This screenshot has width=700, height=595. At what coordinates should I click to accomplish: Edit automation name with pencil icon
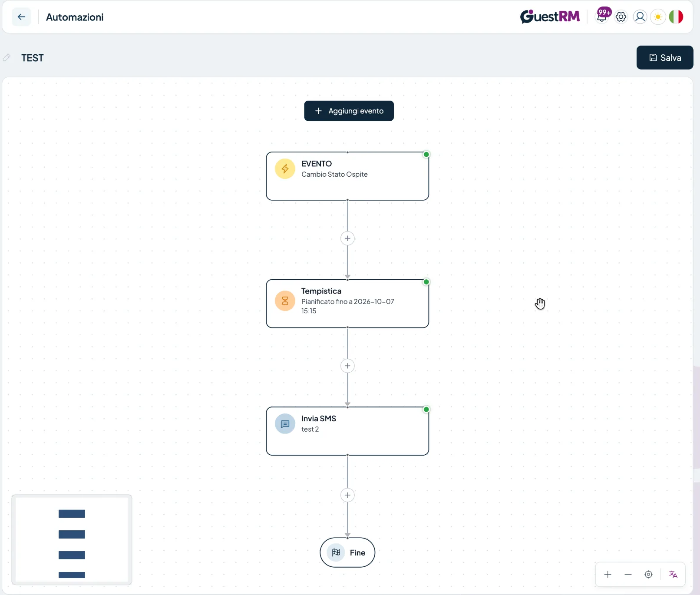pyautogui.click(x=7, y=58)
